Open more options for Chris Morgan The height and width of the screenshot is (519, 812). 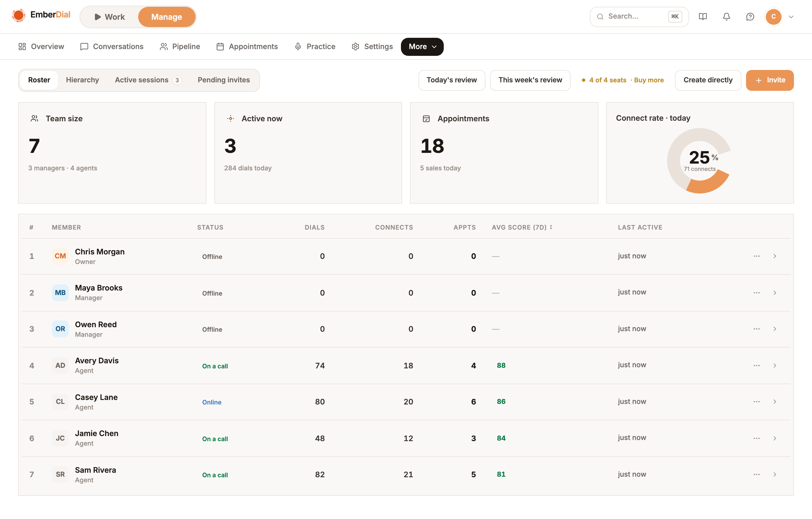[757, 256]
